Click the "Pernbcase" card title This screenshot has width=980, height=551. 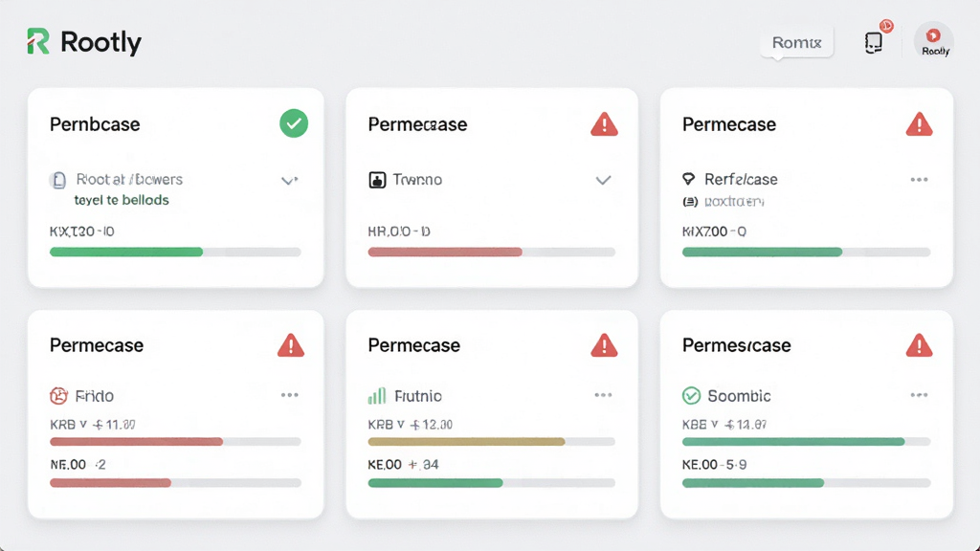95,124
